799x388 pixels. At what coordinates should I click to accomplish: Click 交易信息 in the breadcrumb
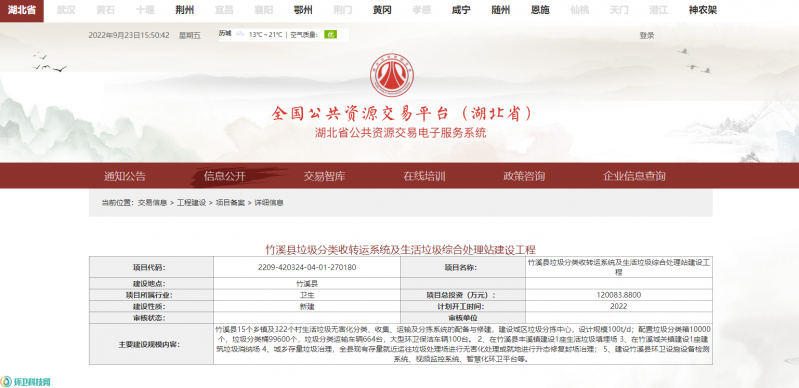click(152, 203)
